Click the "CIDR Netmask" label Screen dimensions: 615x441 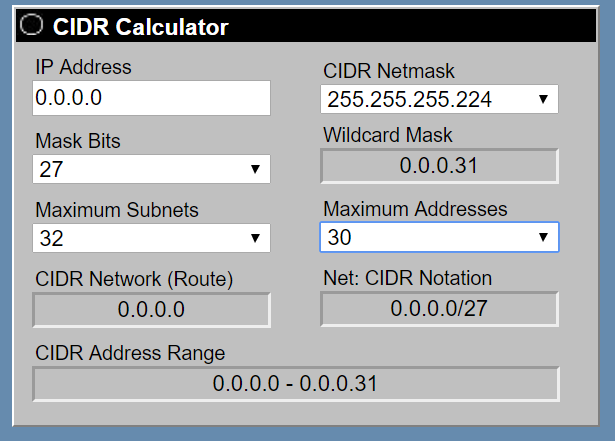coord(389,71)
